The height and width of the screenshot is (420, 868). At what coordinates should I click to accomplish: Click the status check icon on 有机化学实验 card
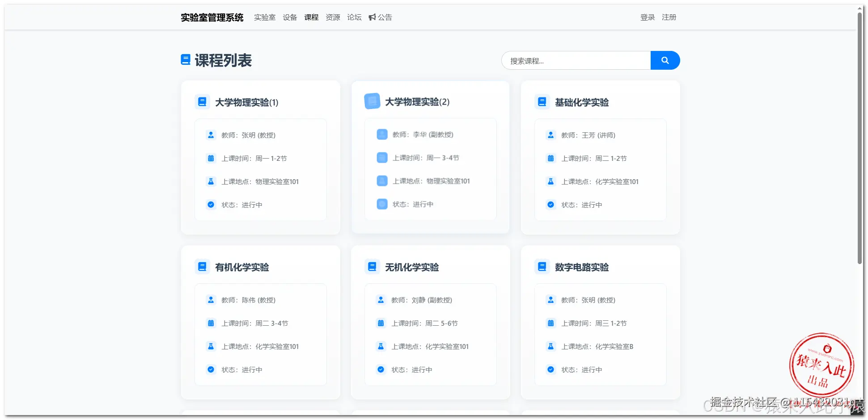(x=211, y=370)
